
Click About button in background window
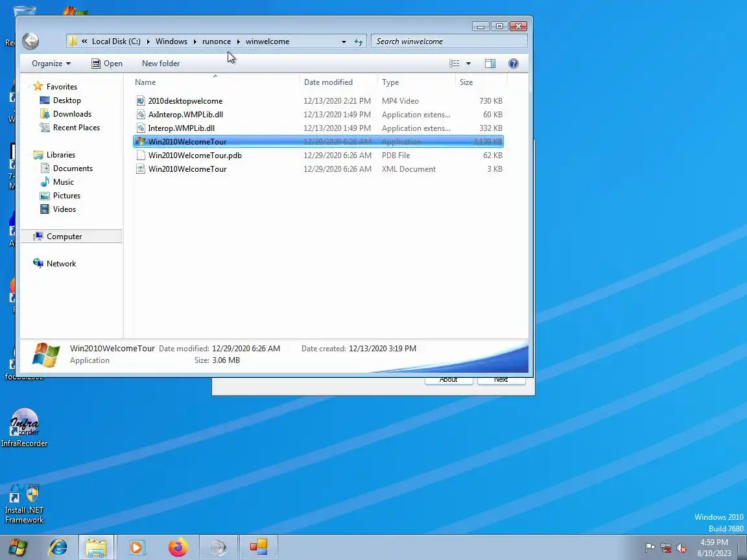click(448, 380)
